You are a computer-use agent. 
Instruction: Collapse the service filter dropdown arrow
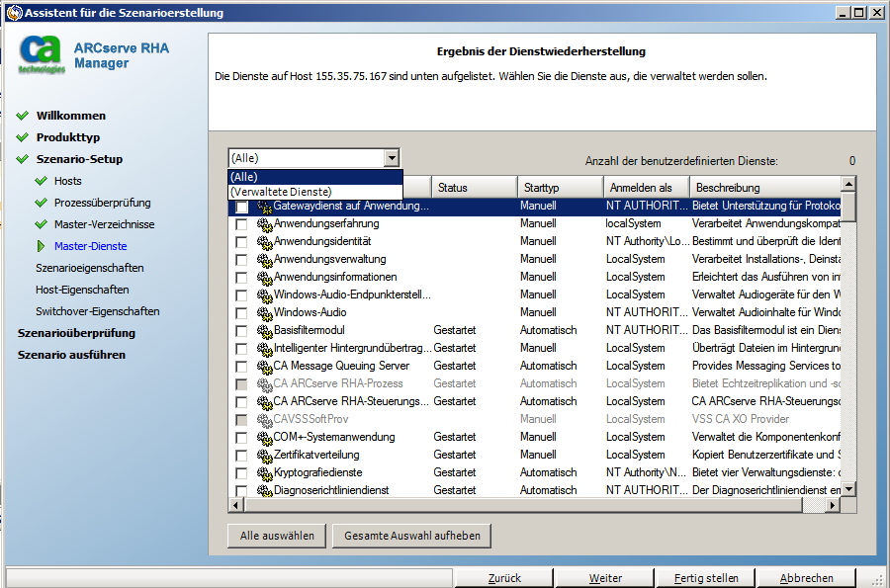coord(392,158)
